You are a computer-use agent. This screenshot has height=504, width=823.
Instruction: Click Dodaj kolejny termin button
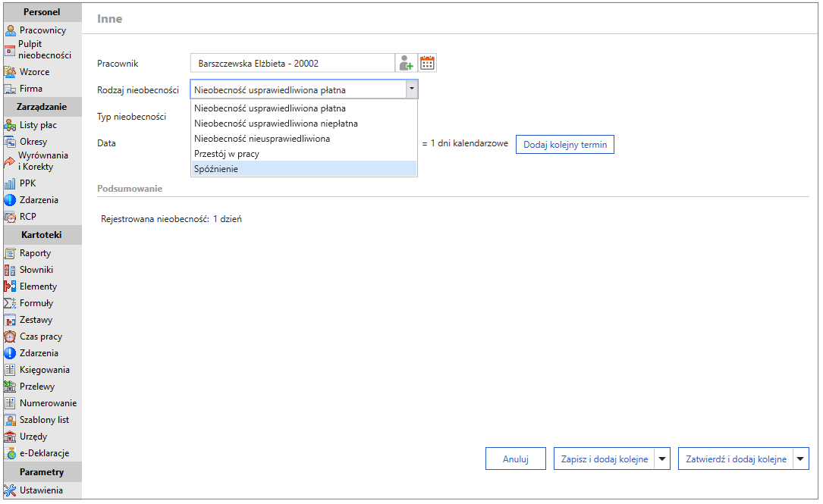coord(565,145)
